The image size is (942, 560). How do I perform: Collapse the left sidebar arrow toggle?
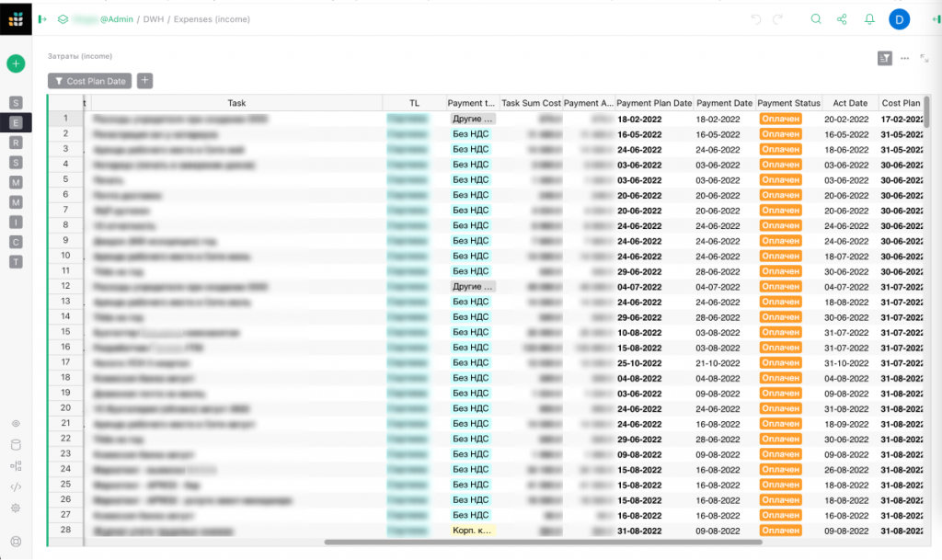pyautogui.click(x=42, y=19)
